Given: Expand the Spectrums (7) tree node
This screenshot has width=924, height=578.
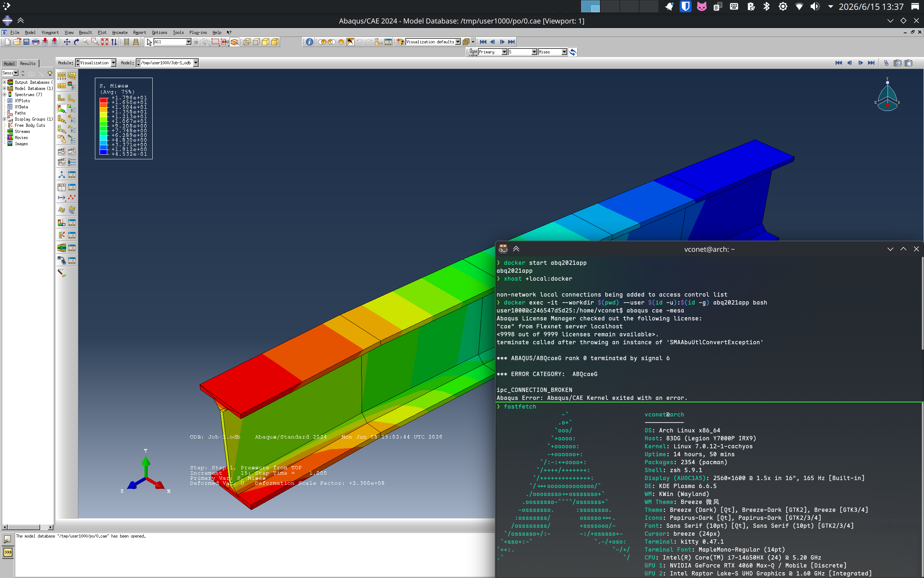Looking at the screenshot, I should (4, 94).
